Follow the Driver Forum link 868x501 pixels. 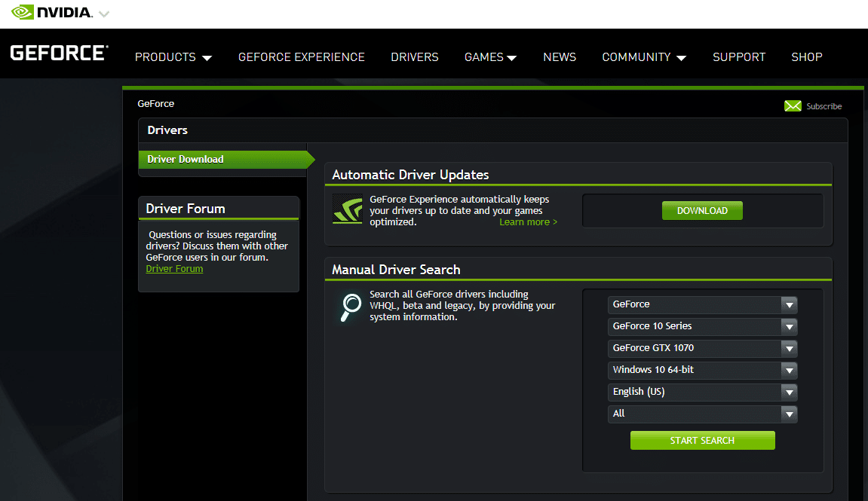point(174,269)
